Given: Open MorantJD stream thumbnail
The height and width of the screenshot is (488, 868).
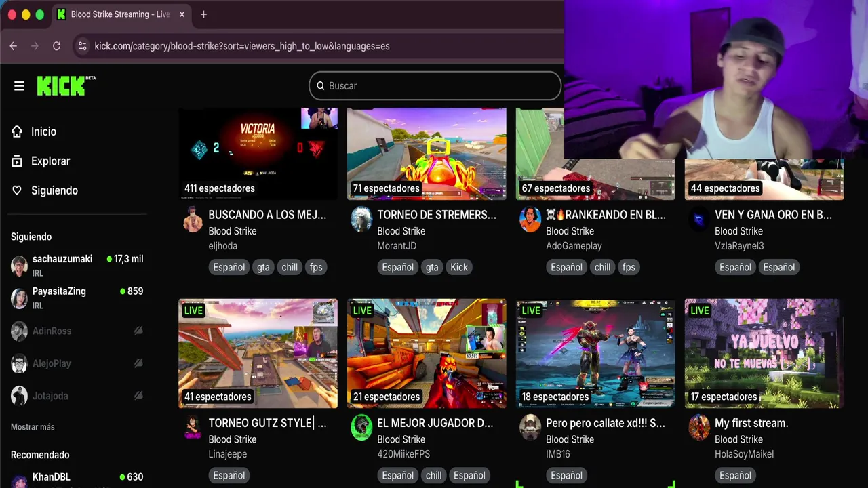Looking at the screenshot, I should pos(427,154).
